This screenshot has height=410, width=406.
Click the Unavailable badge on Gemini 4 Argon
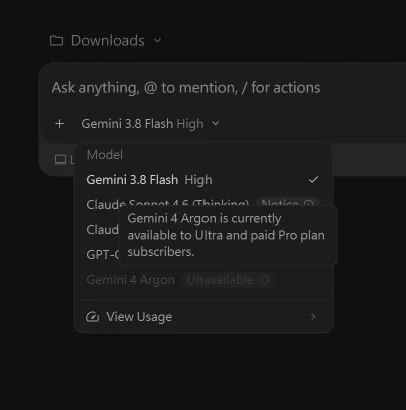coord(228,280)
